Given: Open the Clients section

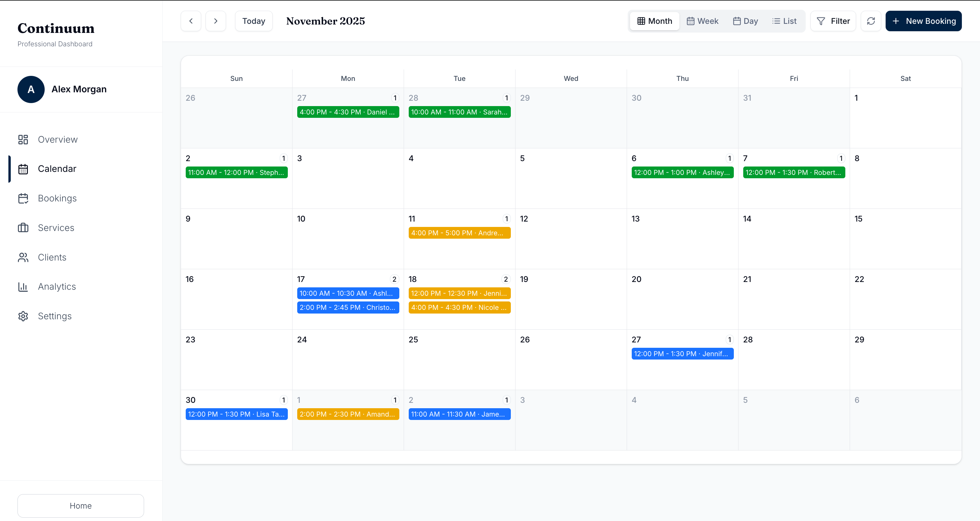Looking at the screenshot, I should pos(52,257).
